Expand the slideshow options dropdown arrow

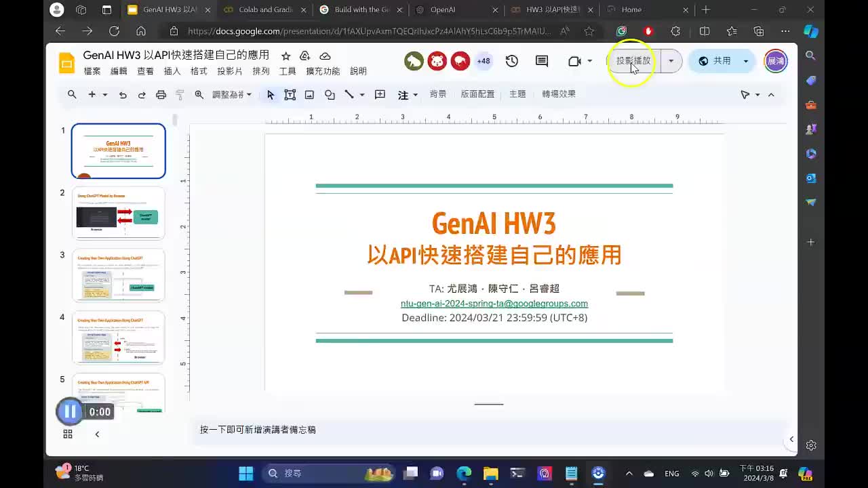click(671, 61)
